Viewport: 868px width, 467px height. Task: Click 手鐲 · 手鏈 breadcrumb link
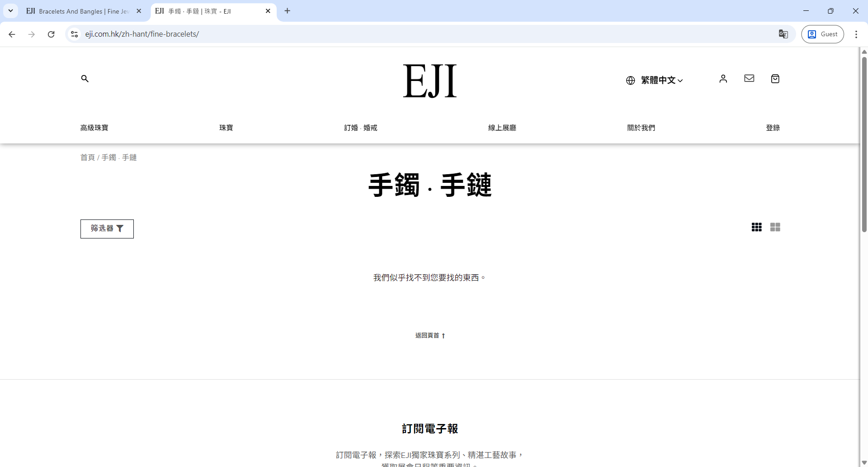[x=119, y=157]
